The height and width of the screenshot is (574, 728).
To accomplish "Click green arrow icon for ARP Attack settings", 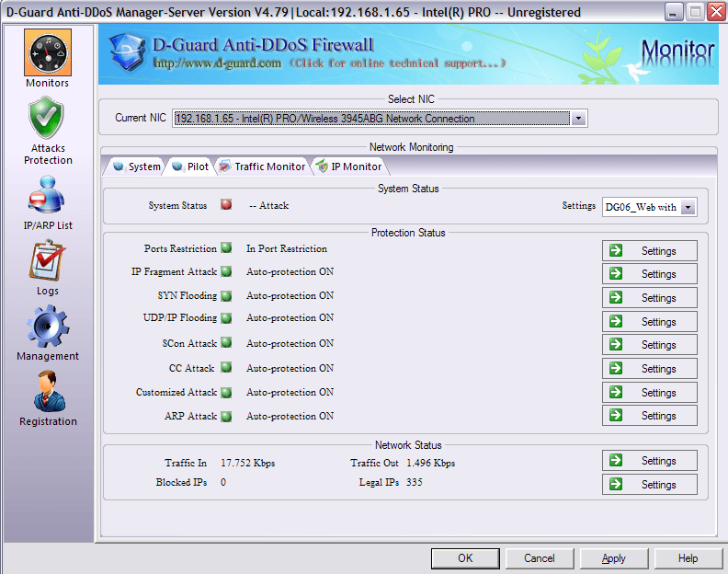I will 616,415.
